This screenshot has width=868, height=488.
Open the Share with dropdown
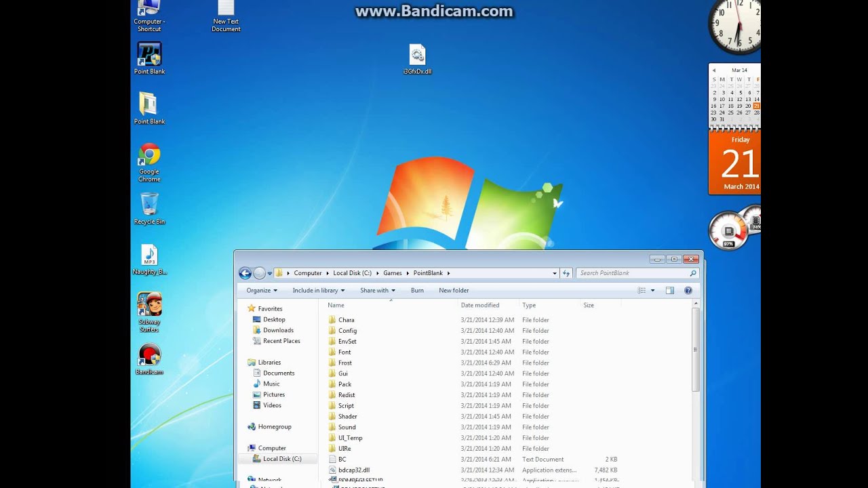[x=378, y=290]
